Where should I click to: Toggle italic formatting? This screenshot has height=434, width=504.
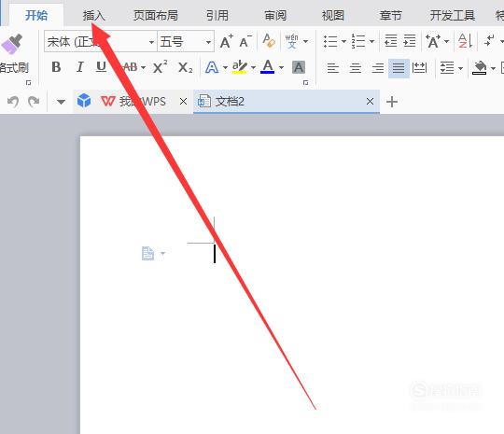(79, 67)
